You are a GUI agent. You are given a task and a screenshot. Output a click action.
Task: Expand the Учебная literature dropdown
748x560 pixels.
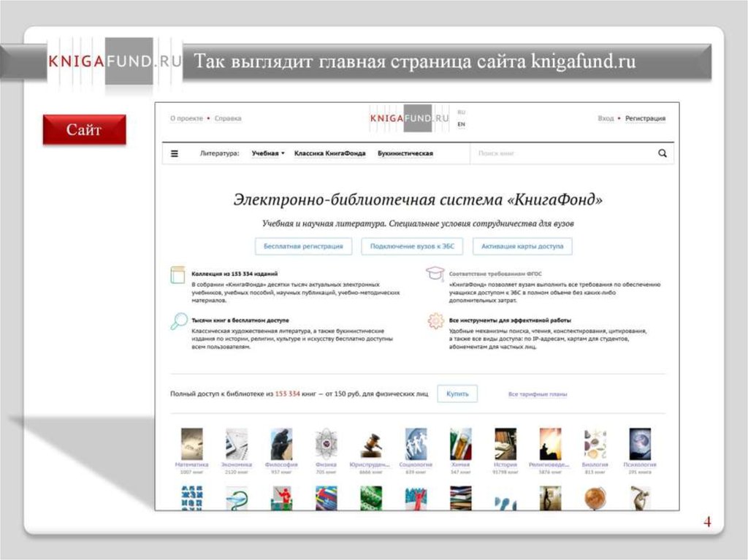(268, 154)
